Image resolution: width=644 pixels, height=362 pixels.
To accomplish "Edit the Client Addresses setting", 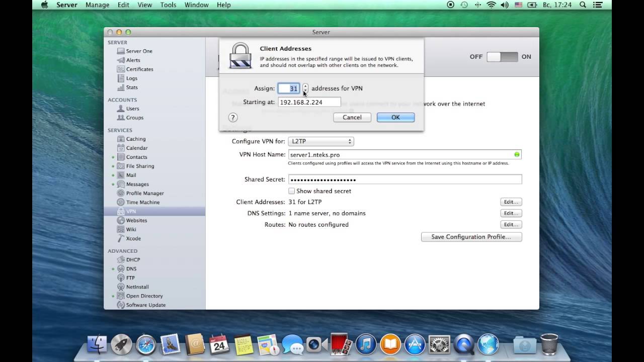I will (511, 202).
